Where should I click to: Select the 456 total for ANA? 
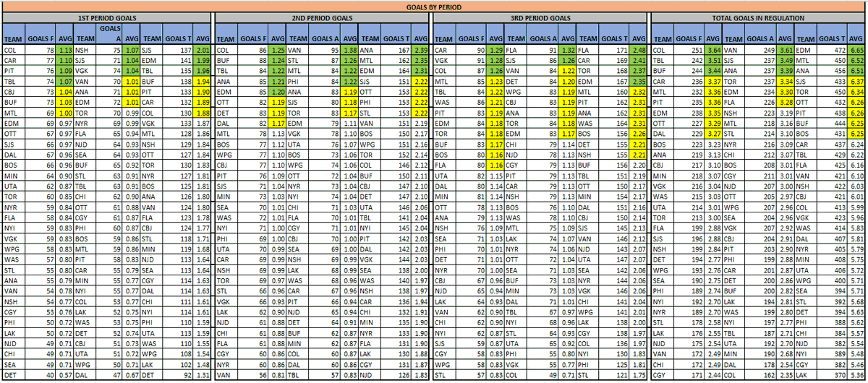[x=833, y=69]
